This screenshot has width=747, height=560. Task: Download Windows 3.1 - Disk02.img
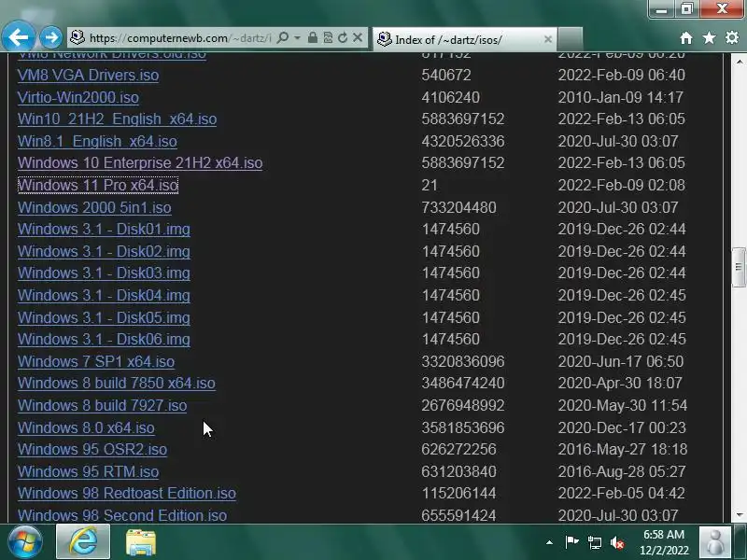tap(104, 251)
